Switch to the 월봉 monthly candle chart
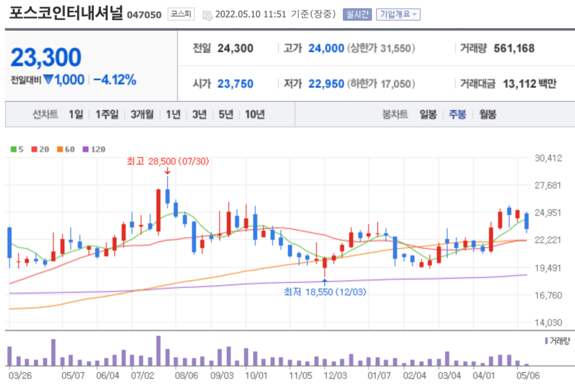The height and width of the screenshot is (392, 575). pyautogui.click(x=487, y=114)
